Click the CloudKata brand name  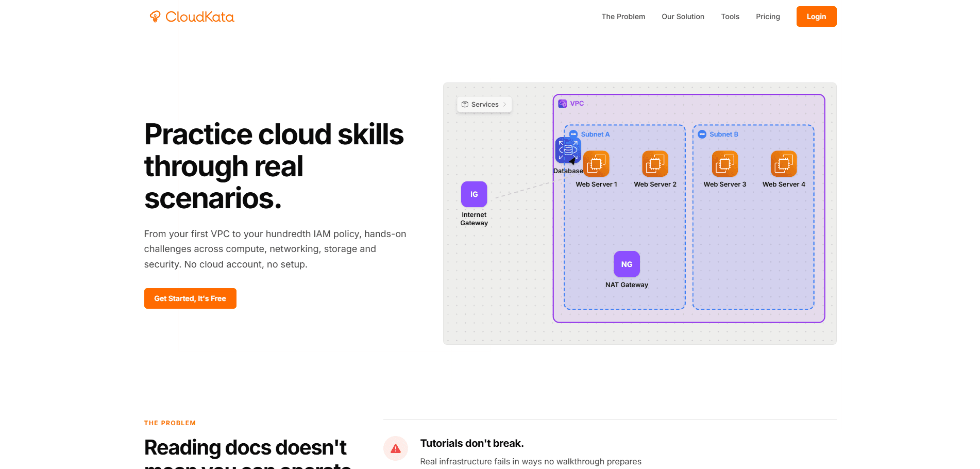[x=199, y=17]
